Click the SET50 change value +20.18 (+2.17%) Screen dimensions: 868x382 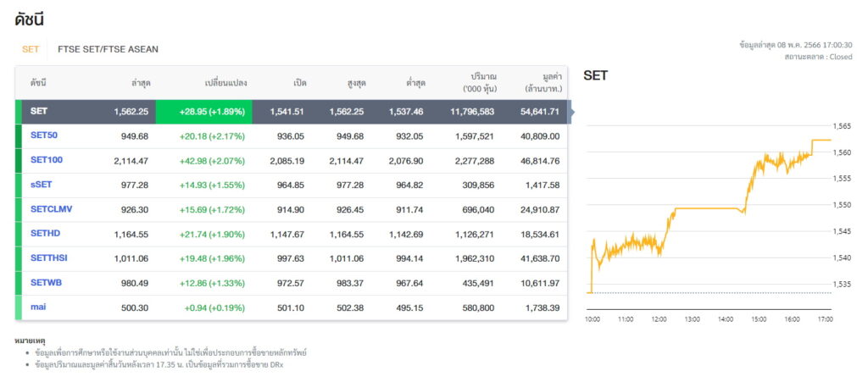click(x=212, y=136)
